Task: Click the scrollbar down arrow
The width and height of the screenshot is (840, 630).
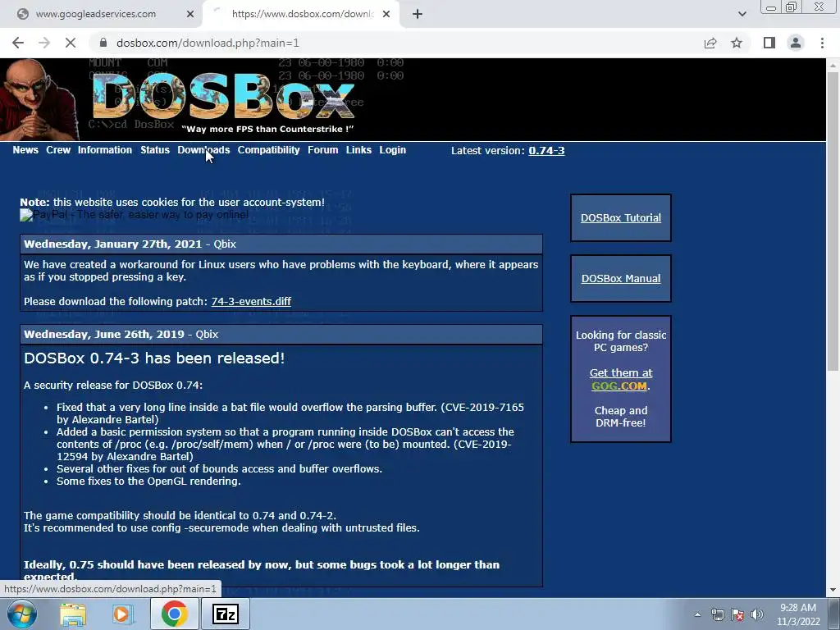Action: point(833,590)
